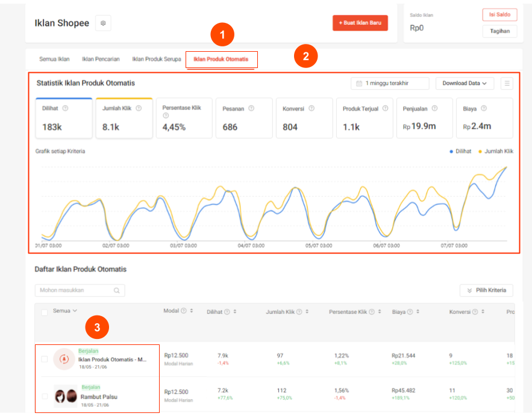Click the help icon in the Jumlah Klik column header
This screenshot has height=416, width=532.
[299, 312]
